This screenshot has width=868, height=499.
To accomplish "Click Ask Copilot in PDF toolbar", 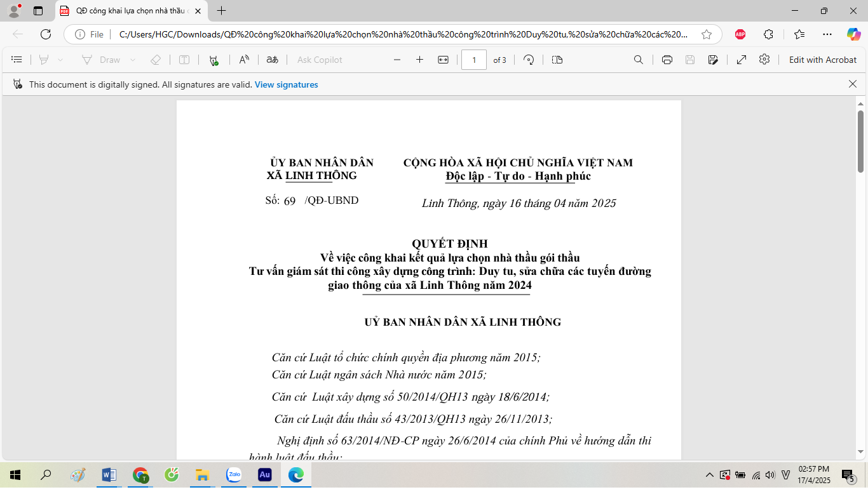I will tap(320, 60).
